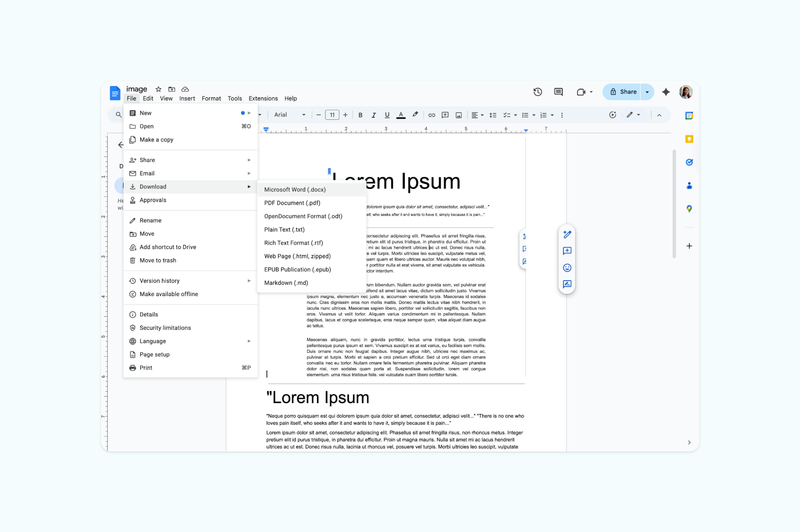800x532 pixels.
Task: React with an emoji from the margin toolbar
Action: (566, 268)
